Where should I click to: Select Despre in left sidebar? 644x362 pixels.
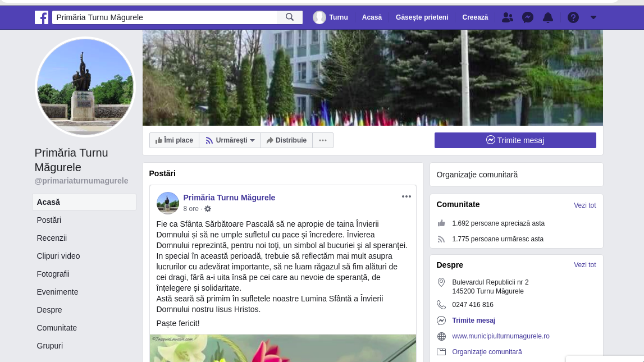[49, 310]
